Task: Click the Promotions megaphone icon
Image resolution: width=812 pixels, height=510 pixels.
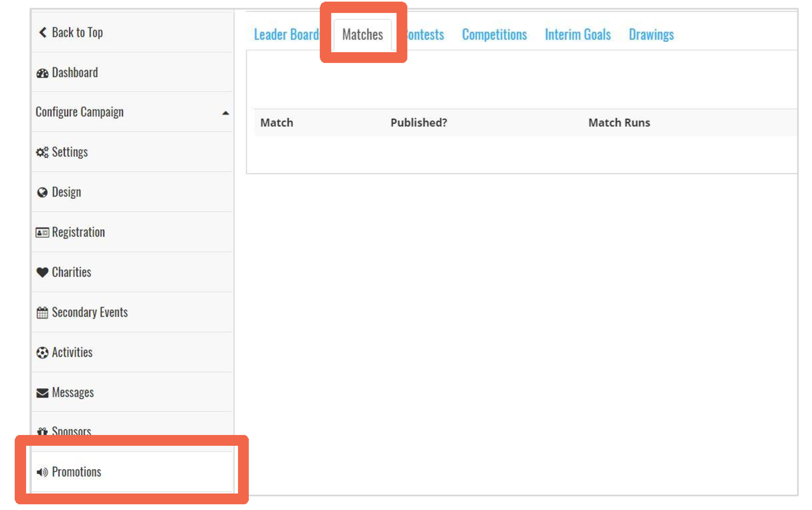Action: click(x=42, y=472)
